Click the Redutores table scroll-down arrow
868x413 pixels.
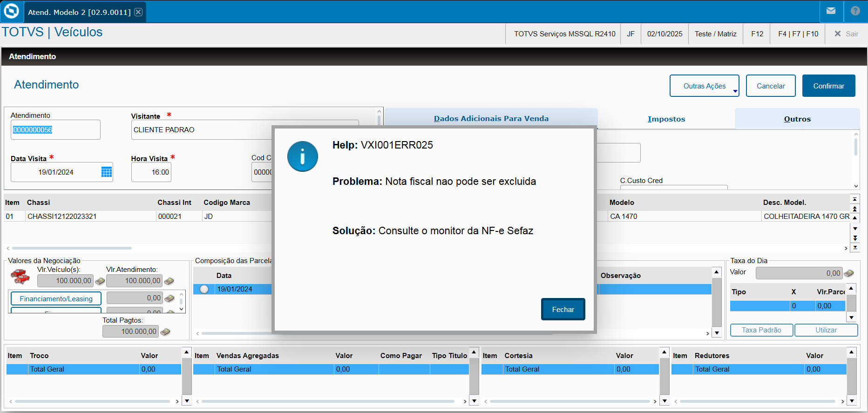[851, 401]
